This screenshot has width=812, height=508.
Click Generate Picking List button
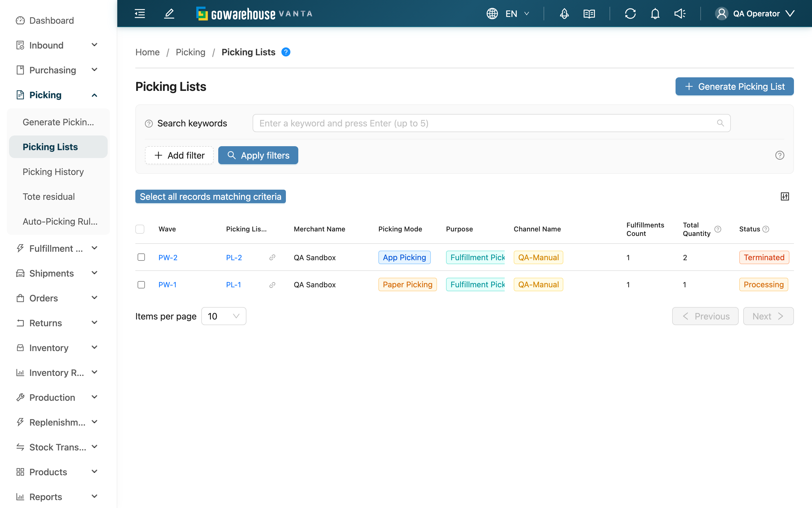coord(734,87)
